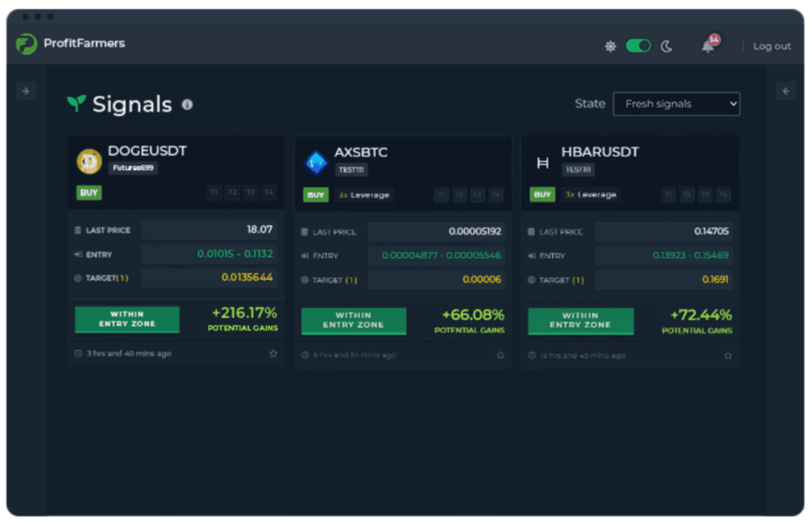
Task: Click the DOGEUSDT signal title
Action: [147, 151]
